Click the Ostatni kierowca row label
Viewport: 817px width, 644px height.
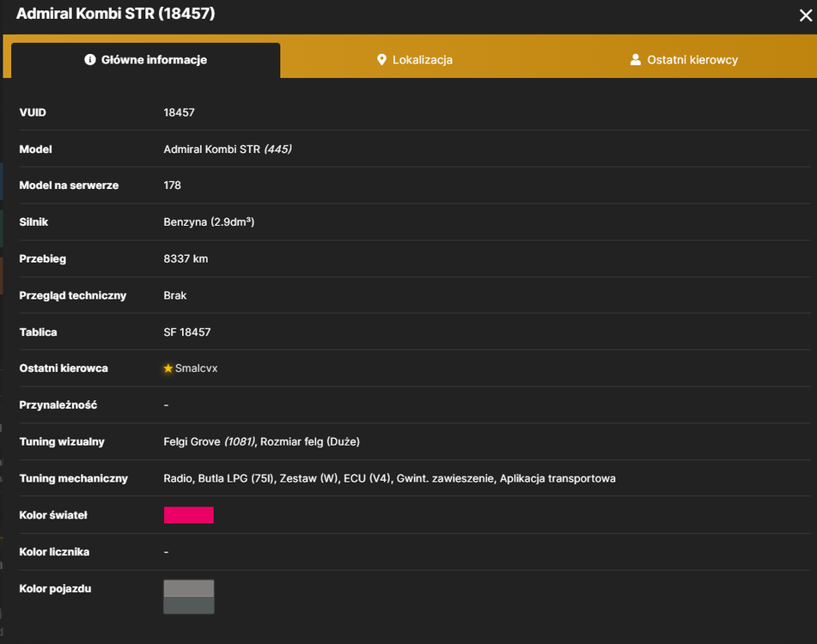tap(64, 368)
